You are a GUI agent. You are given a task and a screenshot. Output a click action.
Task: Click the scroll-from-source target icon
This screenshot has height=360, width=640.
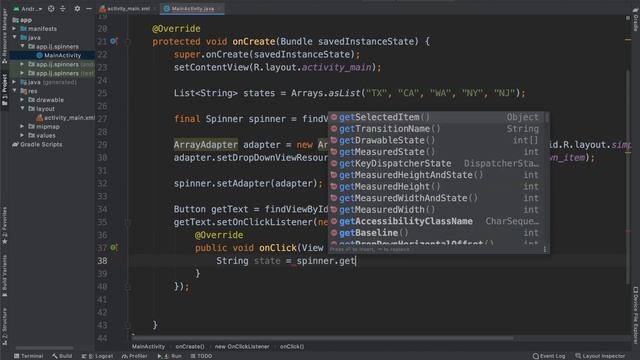51,9
